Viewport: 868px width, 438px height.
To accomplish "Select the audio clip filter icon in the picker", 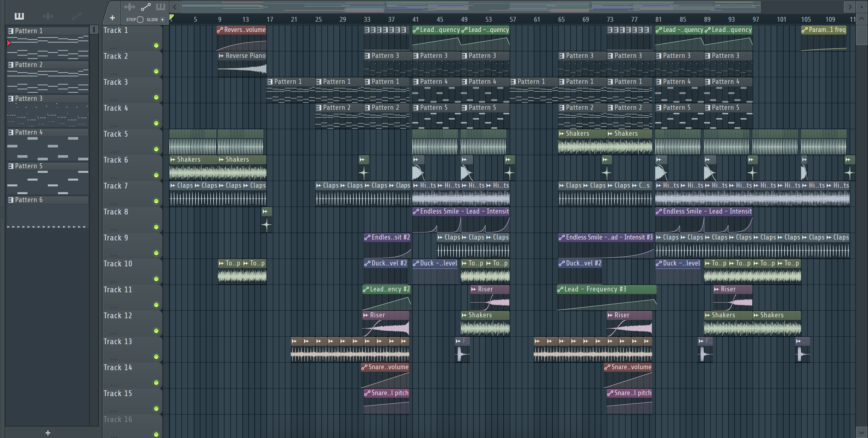I will [48, 16].
